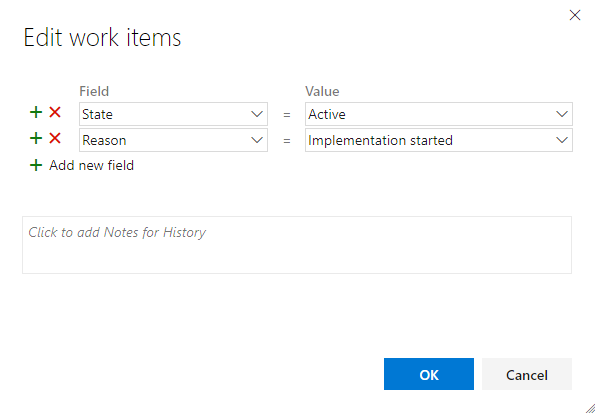Remove the State field with red X
The height and width of the screenshot is (416, 597).
click(x=55, y=112)
